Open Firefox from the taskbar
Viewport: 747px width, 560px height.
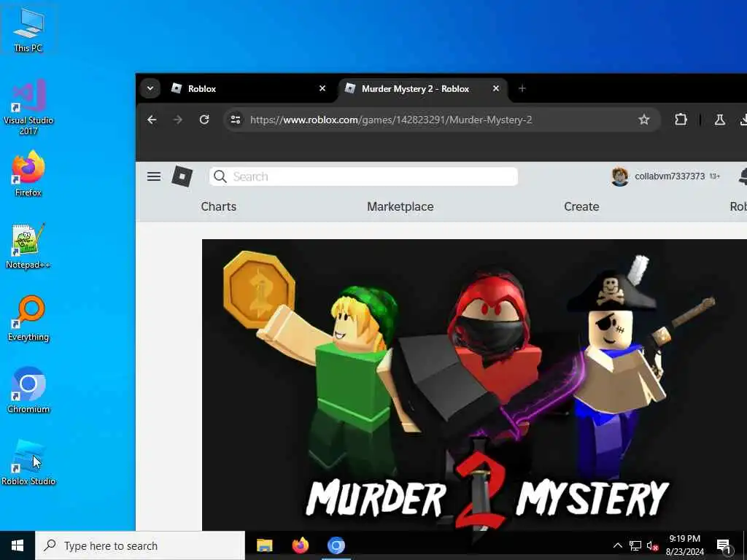[300, 545]
